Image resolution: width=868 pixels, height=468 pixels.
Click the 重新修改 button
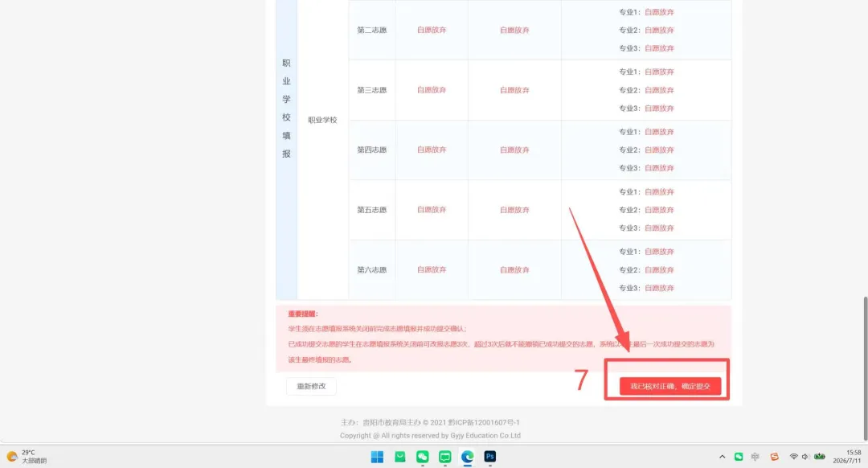(x=311, y=386)
